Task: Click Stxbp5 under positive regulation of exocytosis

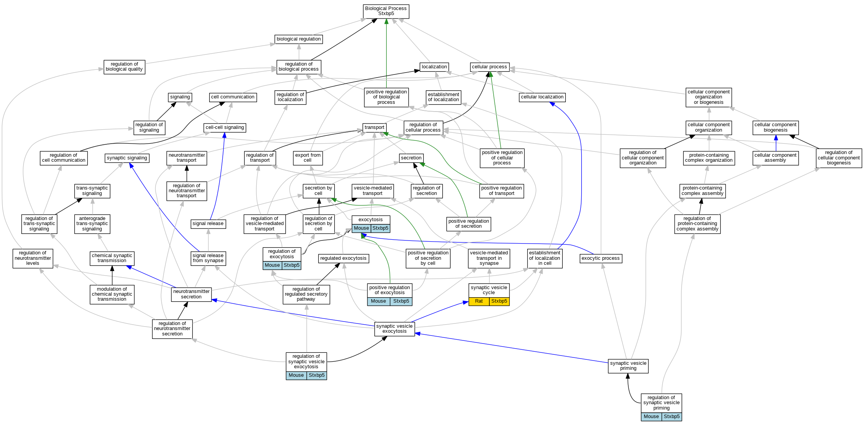Action: point(401,301)
